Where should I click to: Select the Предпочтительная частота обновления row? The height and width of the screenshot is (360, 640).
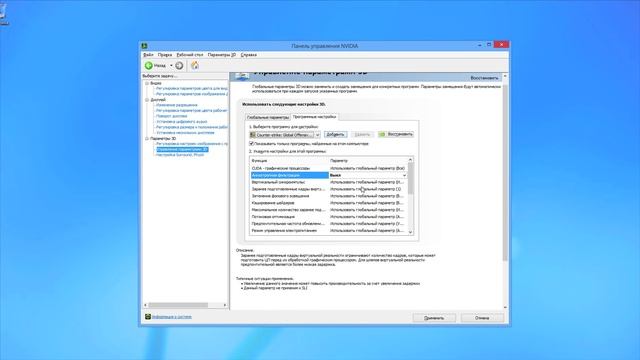[x=329, y=224]
